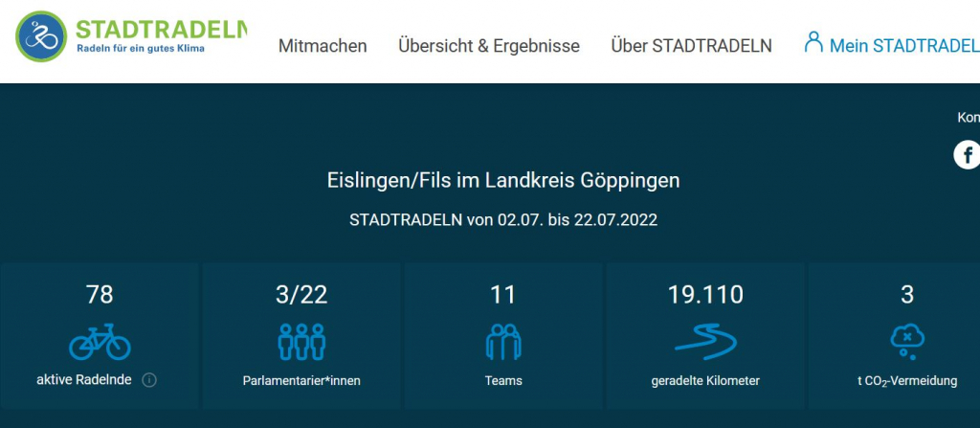This screenshot has width=980, height=428.
Task: Click the STADTRADELN bicycle logo emblem
Action: tap(42, 36)
